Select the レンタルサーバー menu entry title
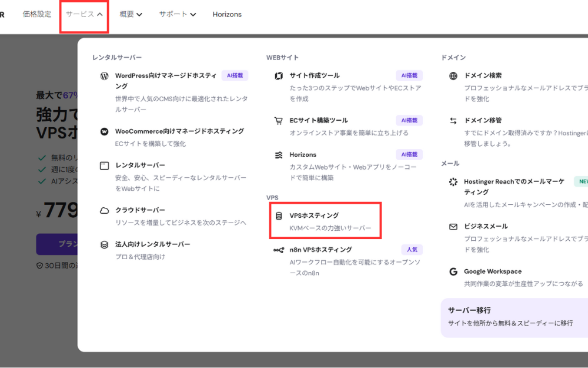 (x=140, y=165)
